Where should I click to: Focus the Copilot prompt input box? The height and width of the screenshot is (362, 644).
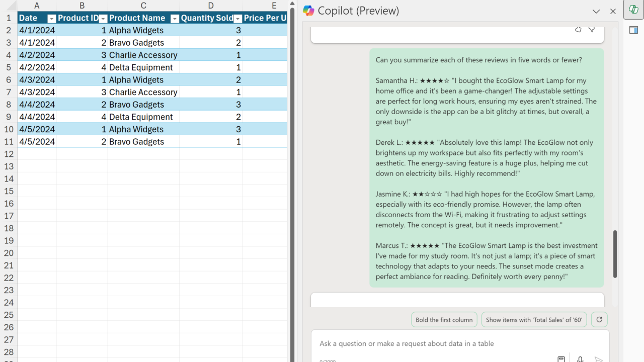(x=460, y=344)
